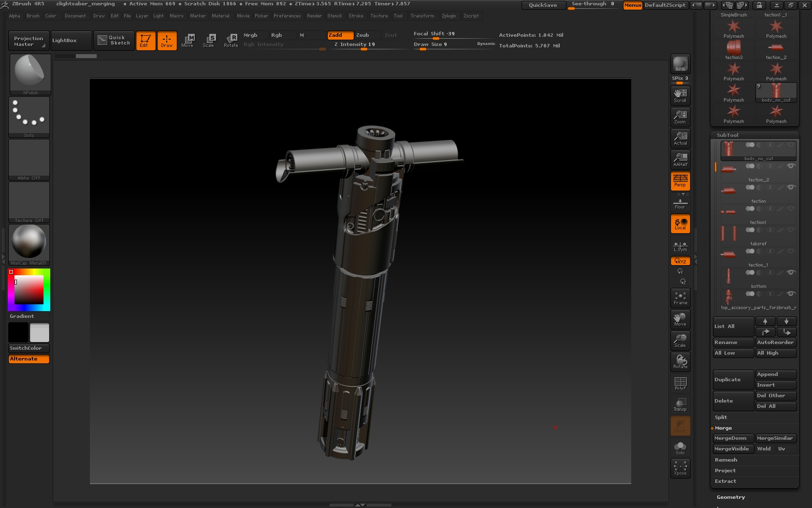
Task: Toggle visibility eye of tection_2 subtool
Action: (x=791, y=166)
